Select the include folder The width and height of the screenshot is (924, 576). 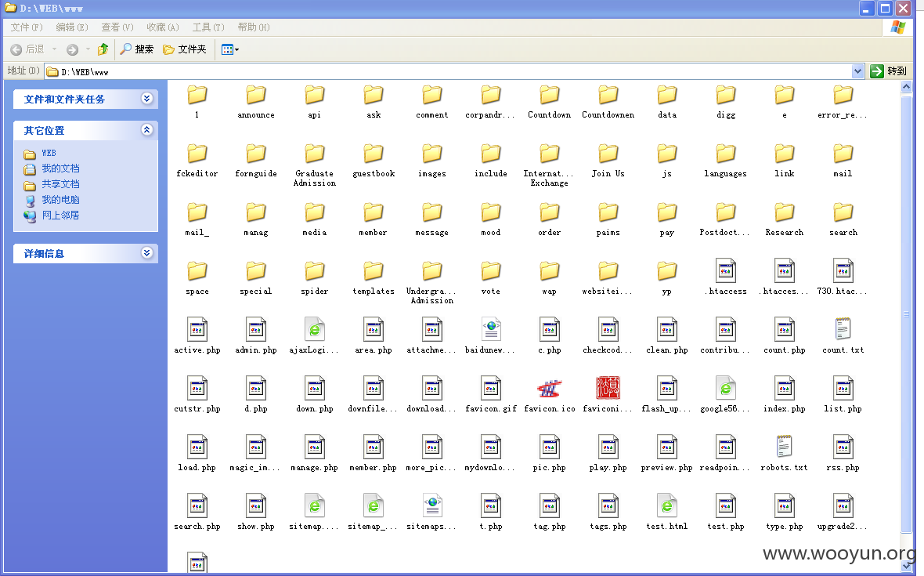[491, 161]
